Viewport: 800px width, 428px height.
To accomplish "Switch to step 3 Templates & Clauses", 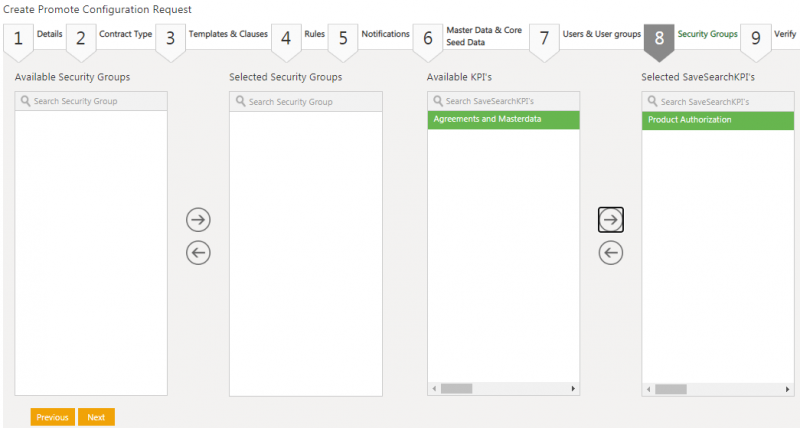I will [x=213, y=36].
